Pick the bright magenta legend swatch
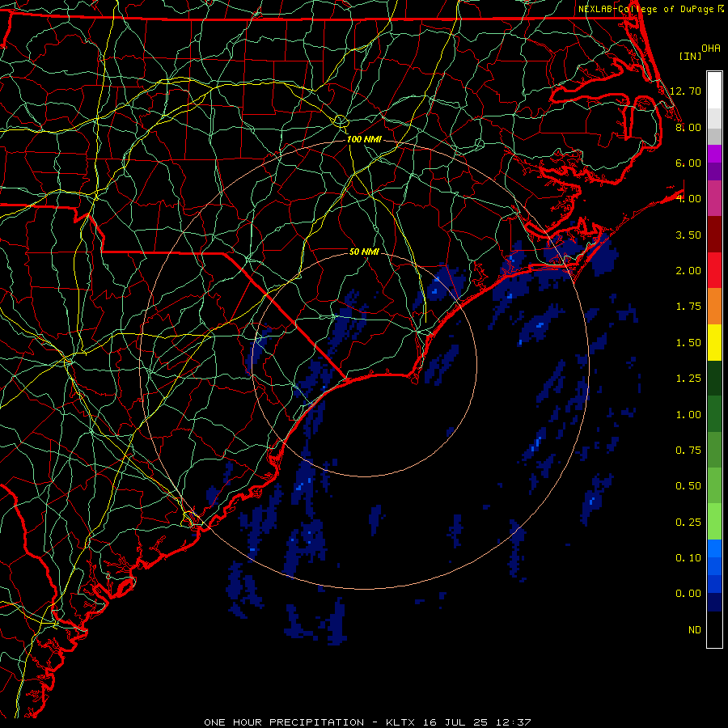 click(714, 154)
